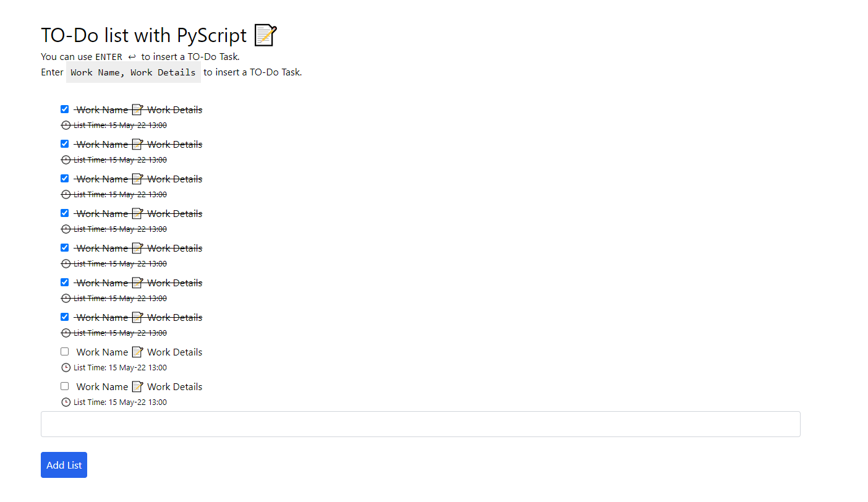This screenshot has height=502, width=868.
Task: Uncheck the third task's checkbox
Action: pos(65,179)
